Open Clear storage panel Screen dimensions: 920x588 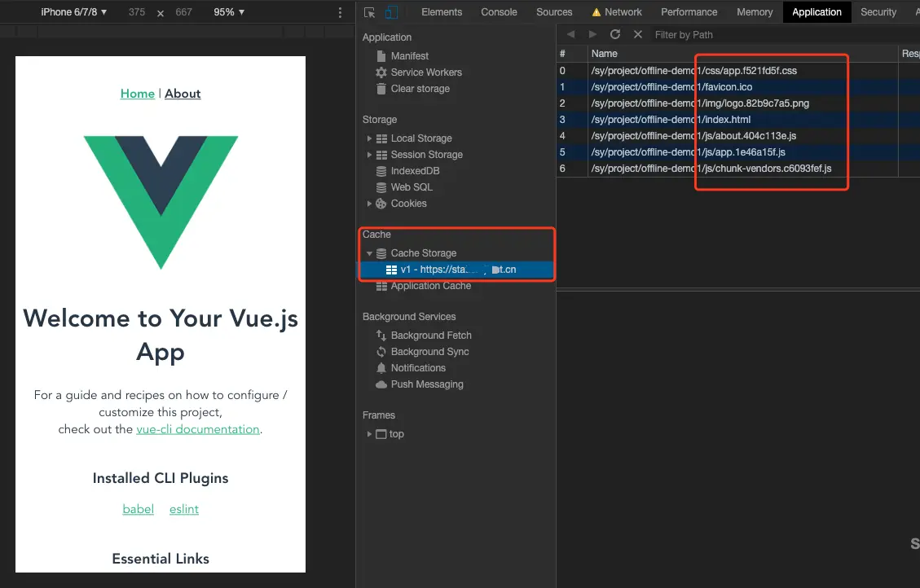420,89
